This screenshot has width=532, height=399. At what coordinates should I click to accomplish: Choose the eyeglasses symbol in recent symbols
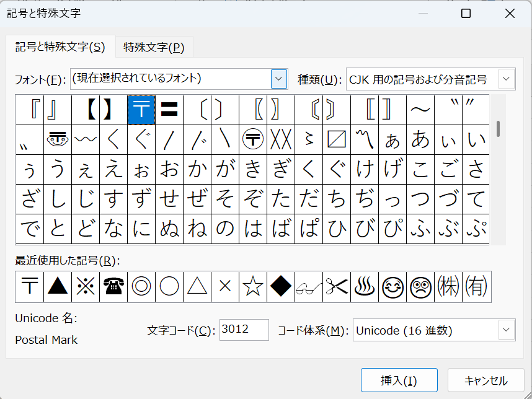pyautogui.click(x=309, y=286)
